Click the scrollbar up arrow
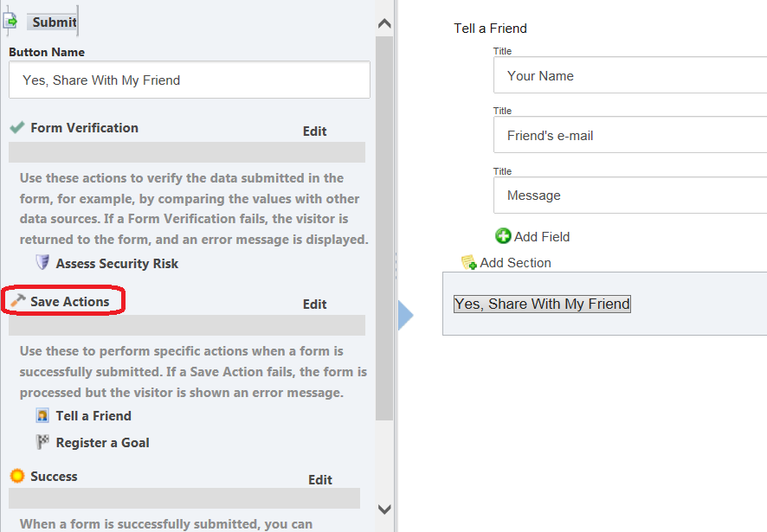767x532 pixels. click(384, 23)
